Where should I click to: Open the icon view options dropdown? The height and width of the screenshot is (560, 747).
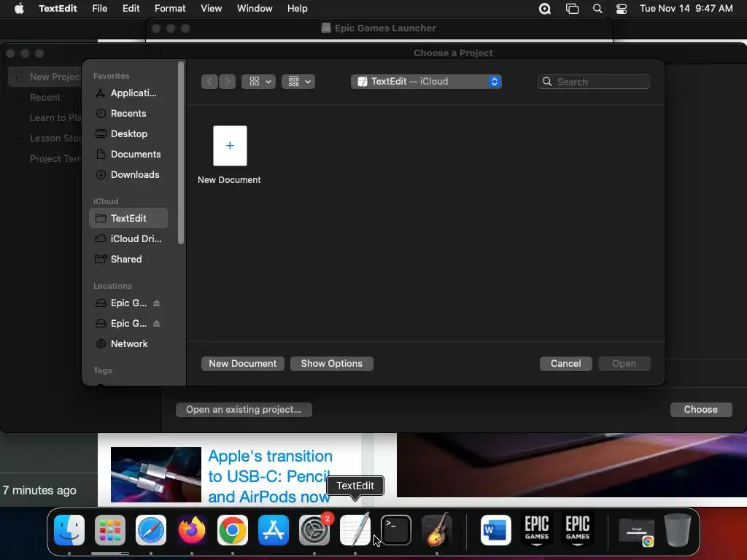(x=259, y=82)
